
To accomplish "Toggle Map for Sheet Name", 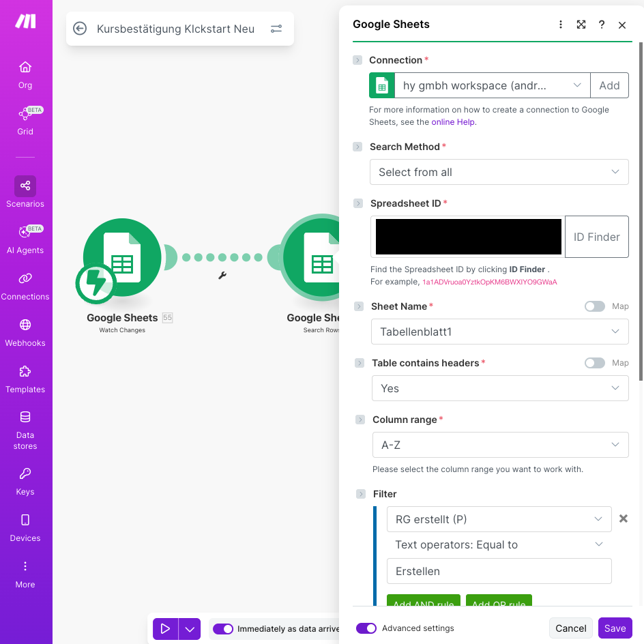I will (595, 306).
